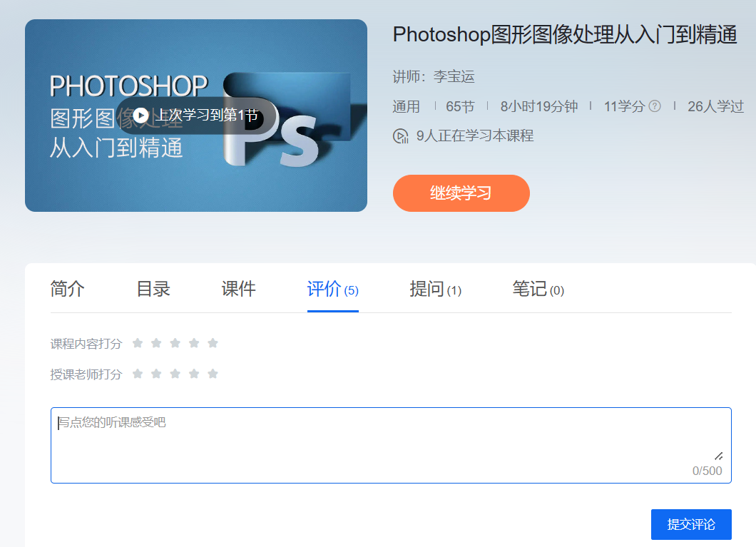
Task: Give the teacher a one-star rating
Action: (138, 374)
